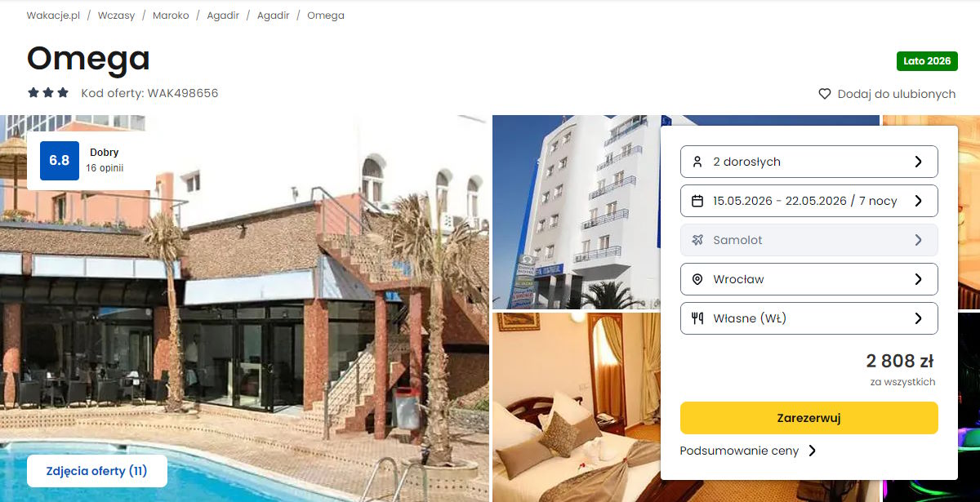
Task: Open the 16 opinii reviews link
Action: tap(105, 168)
